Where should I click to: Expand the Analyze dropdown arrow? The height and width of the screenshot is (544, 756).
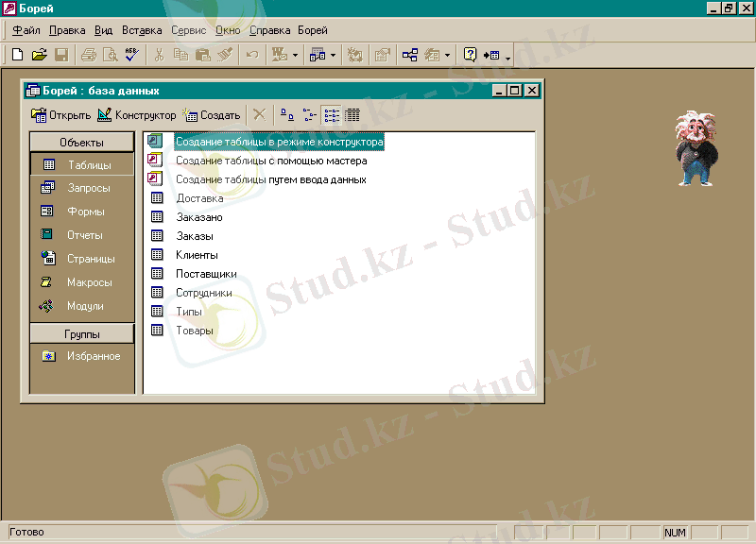point(333,56)
